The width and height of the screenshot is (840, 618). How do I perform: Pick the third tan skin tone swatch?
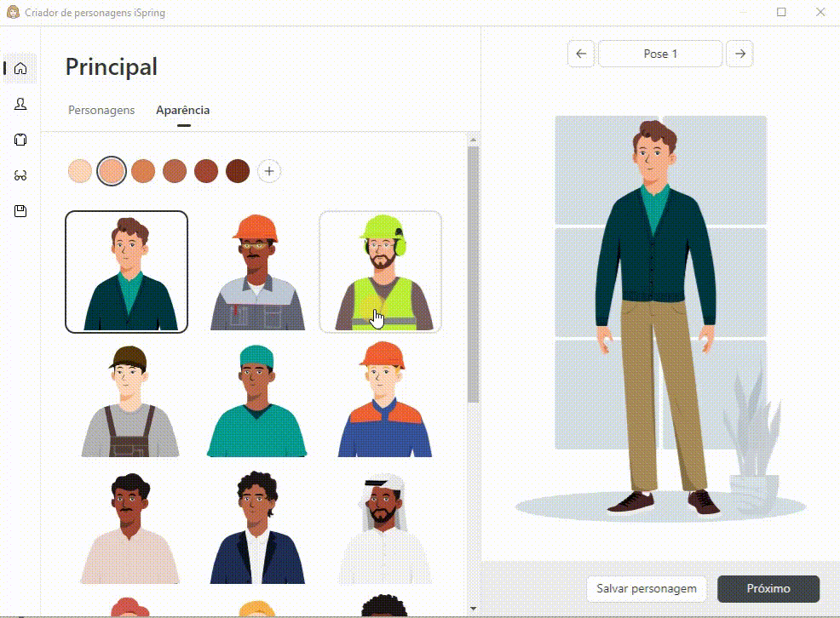143,171
